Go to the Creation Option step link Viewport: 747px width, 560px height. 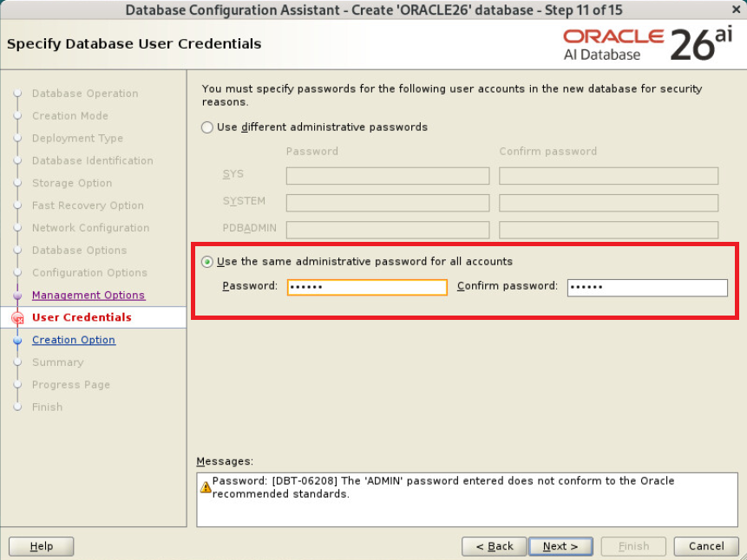pos(74,340)
